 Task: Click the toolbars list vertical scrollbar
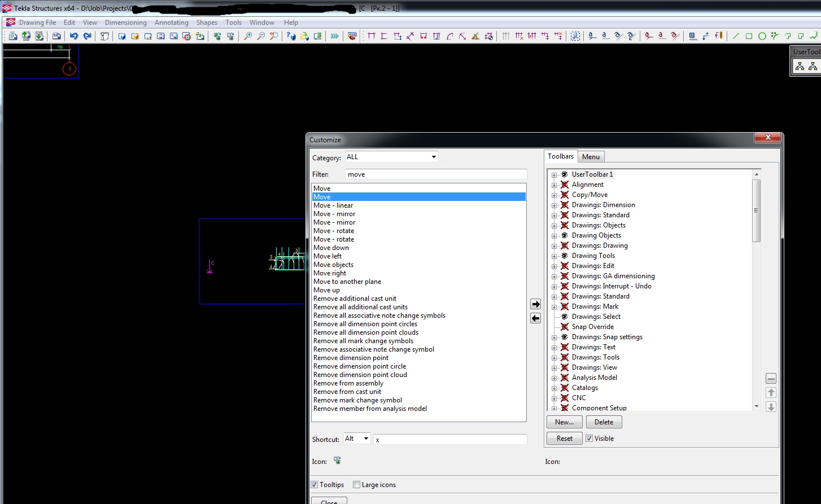757,210
